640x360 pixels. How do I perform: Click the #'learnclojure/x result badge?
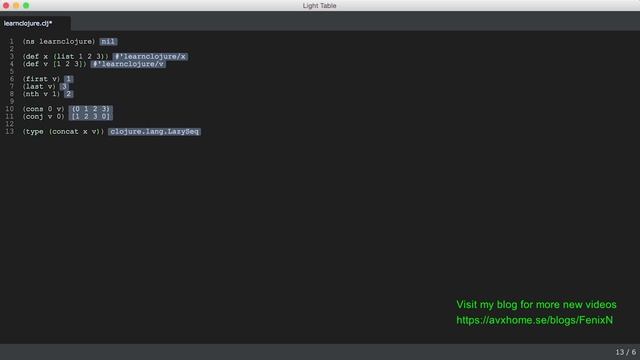click(x=150, y=57)
